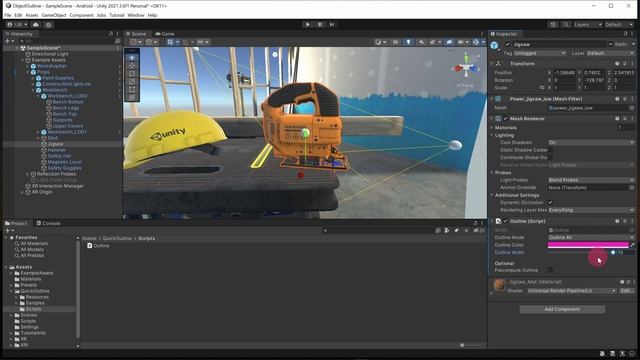This screenshot has width=640, height=360.
Task: Open the scene camera settings icon
Action: pos(462,42)
